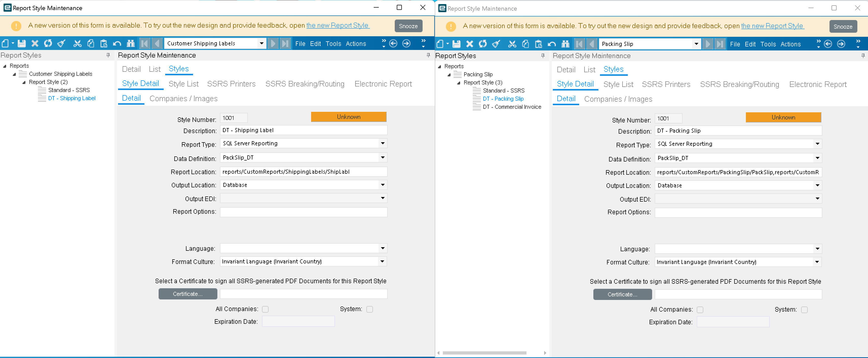Click Report Options field in left window
Image resolution: width=868 pixels, height=358 pixels.
pos(303,212)
